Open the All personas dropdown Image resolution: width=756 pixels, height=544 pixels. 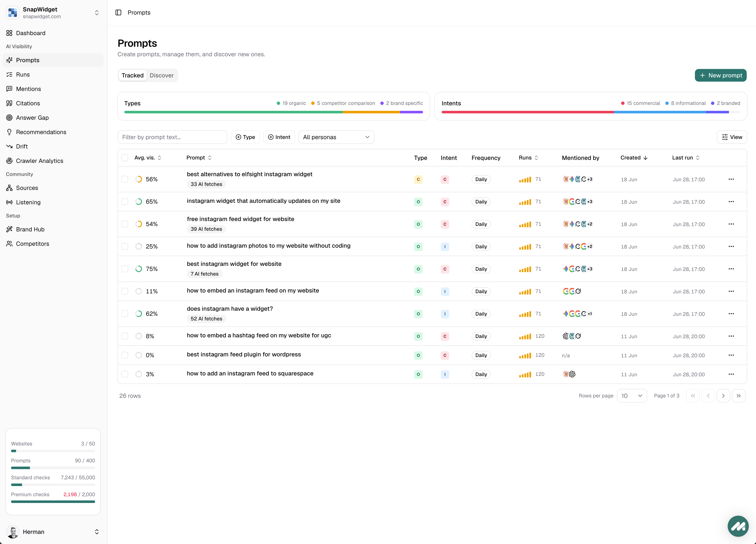point(336,137)
